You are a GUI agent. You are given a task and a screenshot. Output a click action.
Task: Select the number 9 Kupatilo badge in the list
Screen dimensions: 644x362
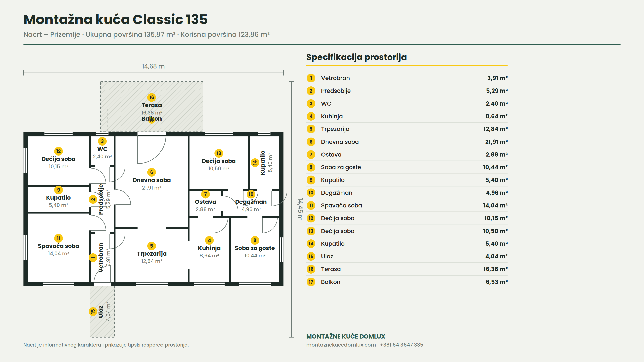point(311,180)
